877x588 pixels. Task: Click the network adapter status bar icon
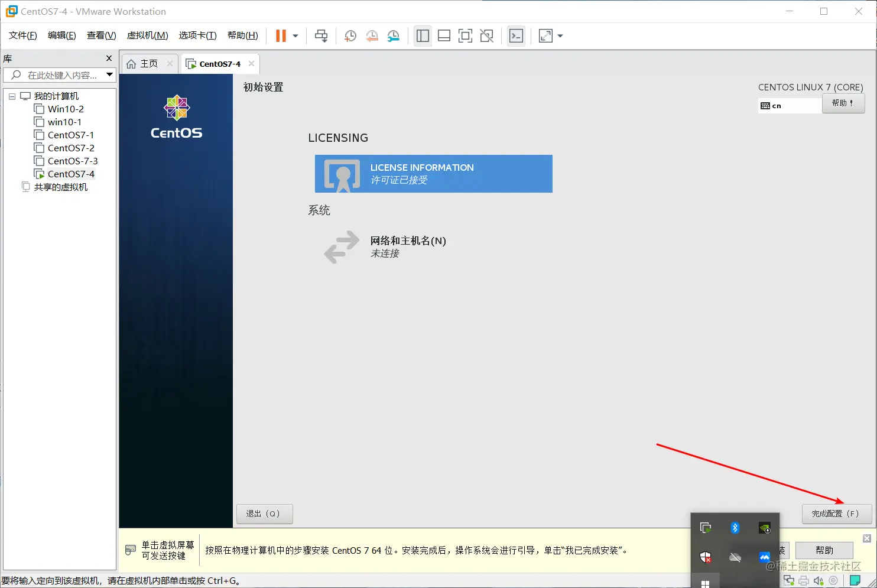(789, 581)
